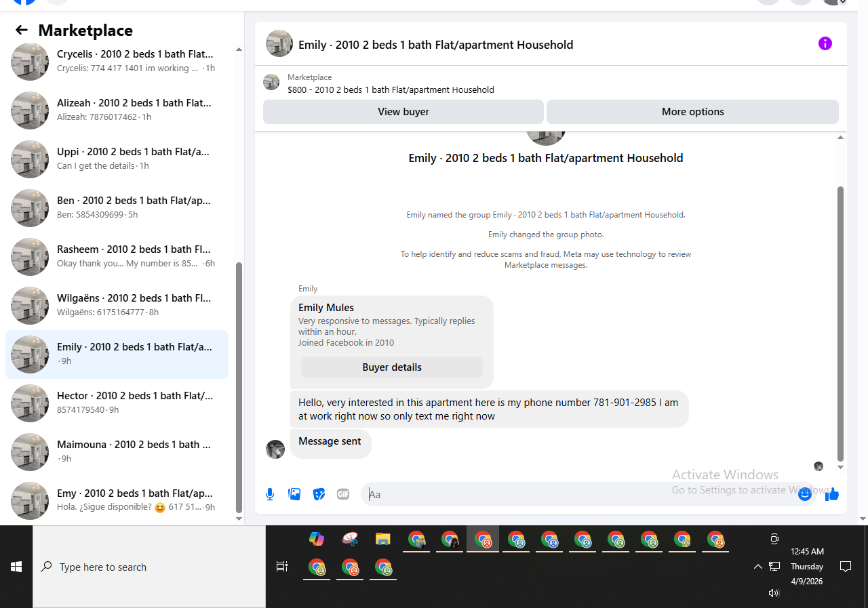Attach a photo using the image icon
Image resolution: width=868 pixels, height=608 pixels.
[x=294, y=494]
